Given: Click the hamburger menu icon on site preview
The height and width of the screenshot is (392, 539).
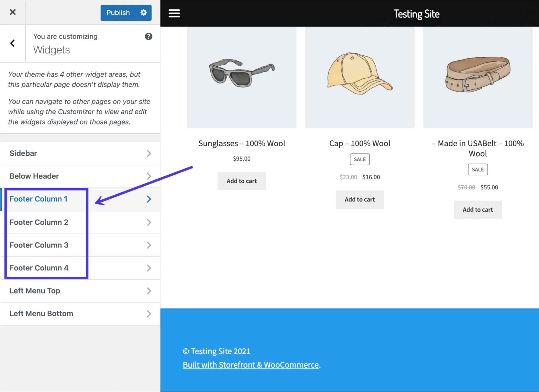Looking at the screenshot, I should tap(174, 14).
